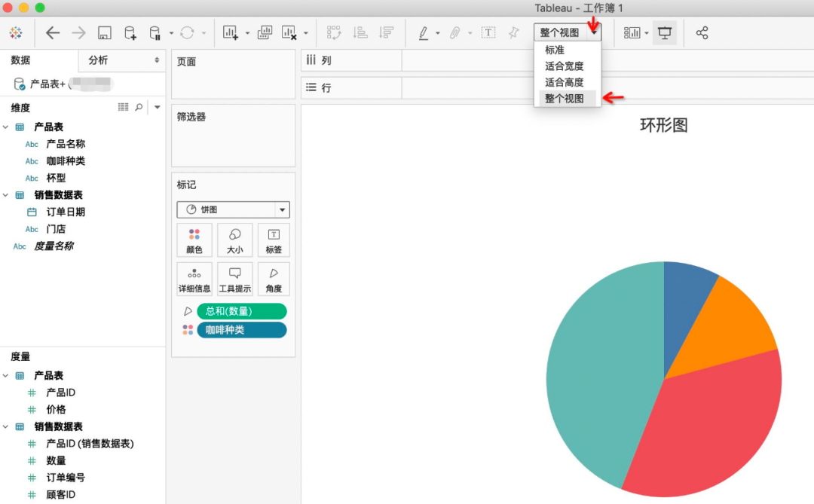Click the 工具提示 button in marks card

[x=234, y=279]
